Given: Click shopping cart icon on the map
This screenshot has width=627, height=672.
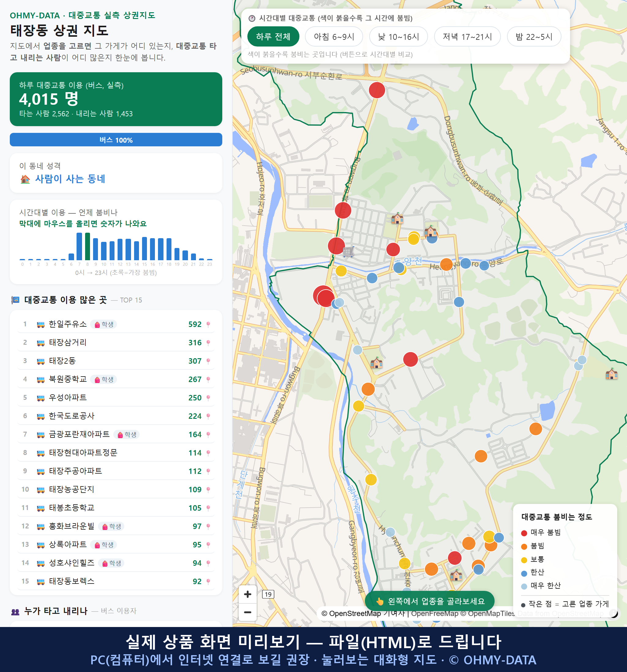Looking at the screenshot, I should click(348, 251).
